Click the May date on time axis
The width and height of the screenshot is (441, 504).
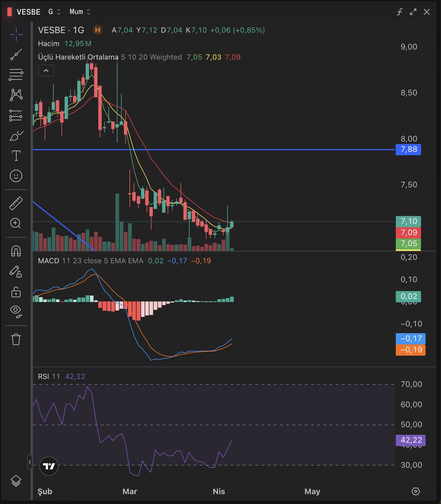pos(312,491)
